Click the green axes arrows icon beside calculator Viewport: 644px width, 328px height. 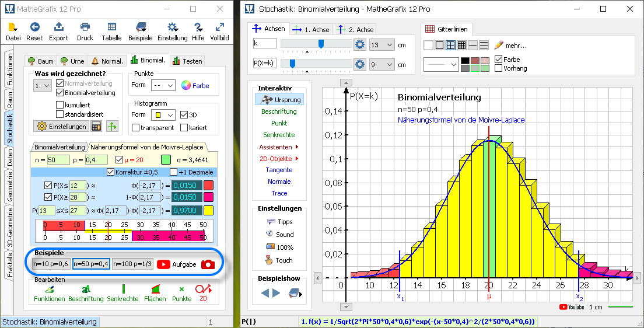tap(112, 126)
